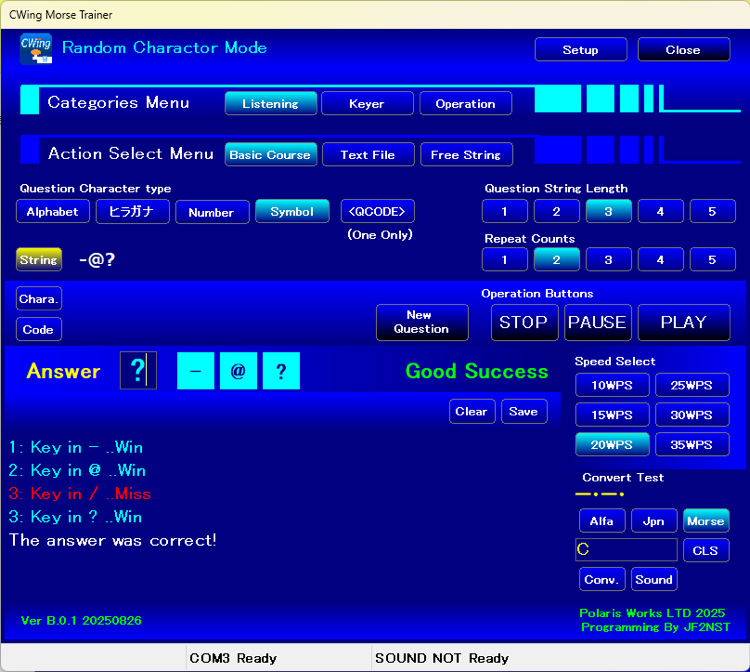750x672 pixels.
Task: Set question string length to 5
Action: pos(712,212)
